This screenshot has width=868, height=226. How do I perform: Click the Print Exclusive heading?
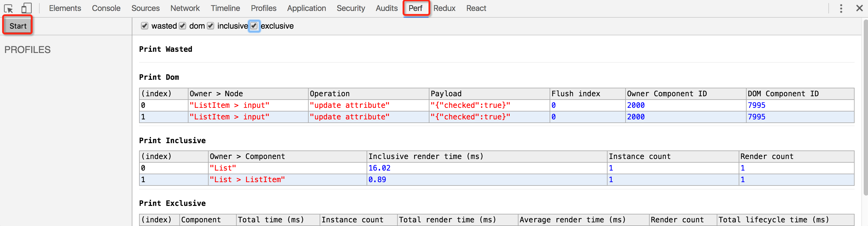tap(172, 203)
